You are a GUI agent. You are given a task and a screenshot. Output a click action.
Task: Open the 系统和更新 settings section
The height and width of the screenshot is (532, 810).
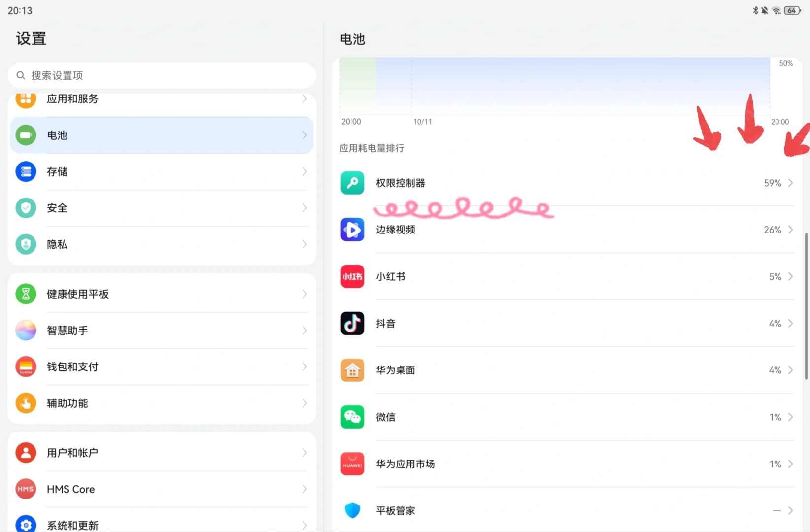pos(148,524)
